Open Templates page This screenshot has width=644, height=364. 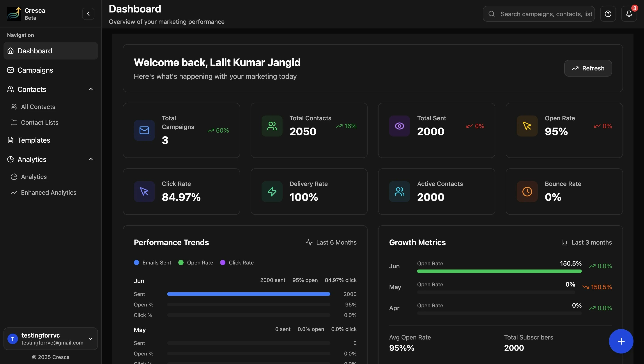point(51,140)
